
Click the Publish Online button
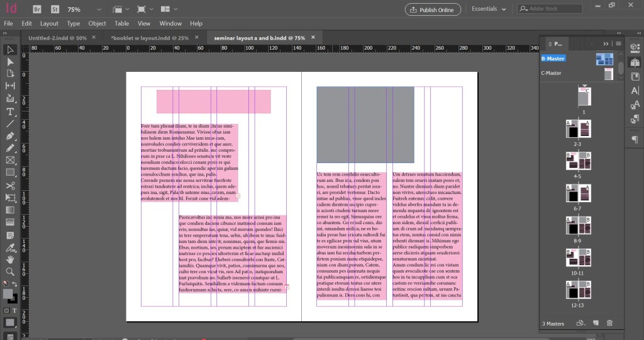[x=433, y=9]
